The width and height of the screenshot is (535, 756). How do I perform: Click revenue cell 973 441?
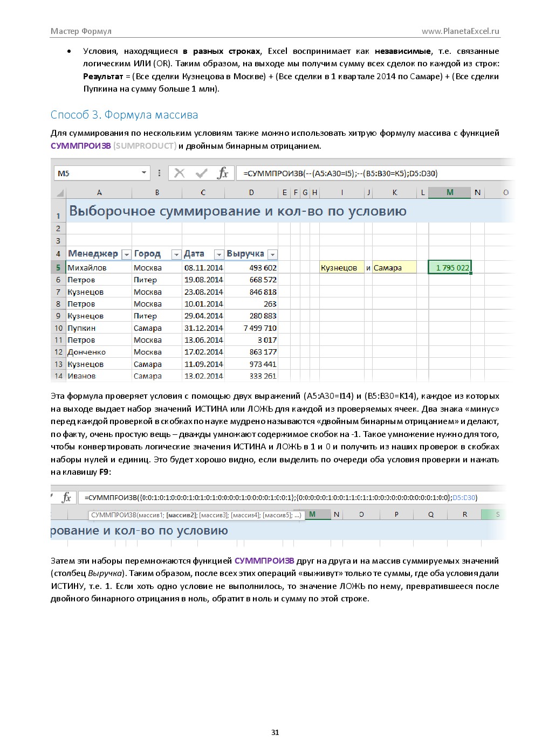251,364
